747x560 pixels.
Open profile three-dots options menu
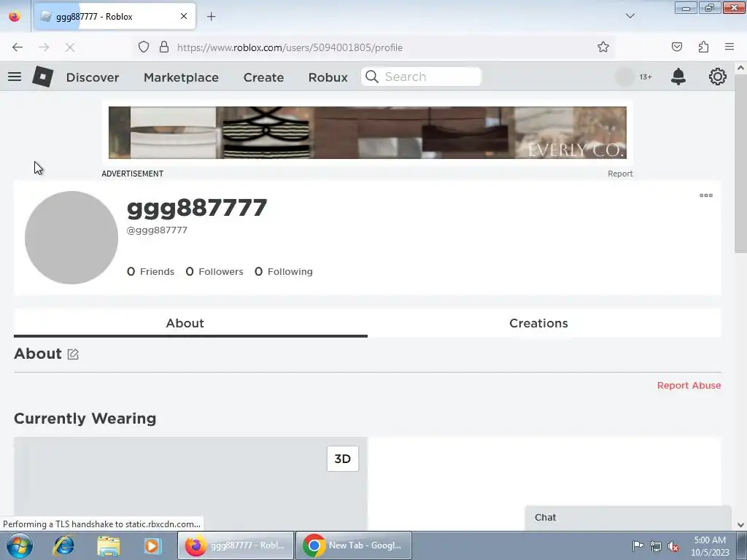point(706,195)
